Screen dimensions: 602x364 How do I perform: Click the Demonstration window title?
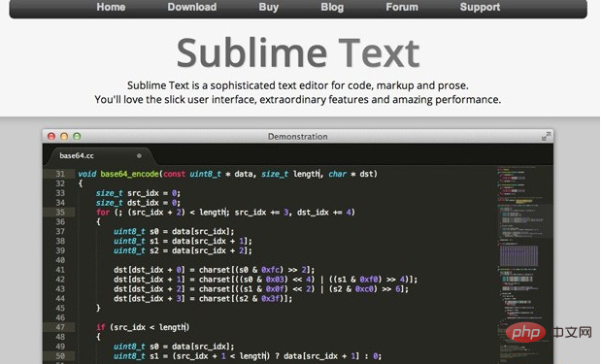(297, 137)
